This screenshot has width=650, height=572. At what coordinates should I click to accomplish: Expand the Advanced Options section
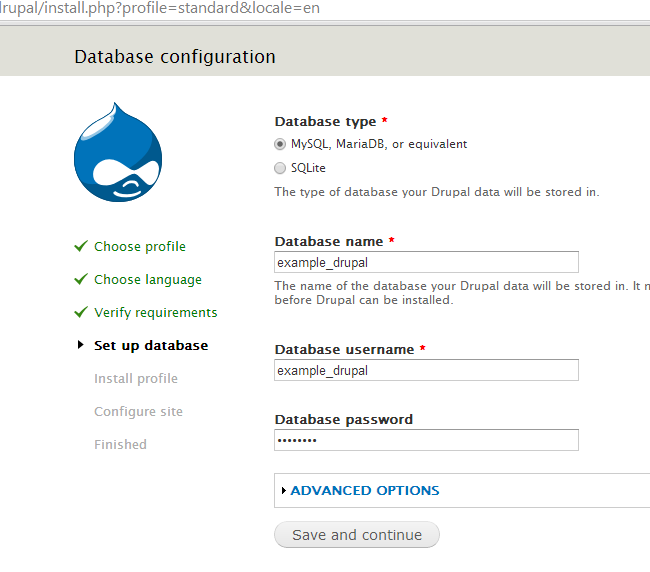[365, 491]
